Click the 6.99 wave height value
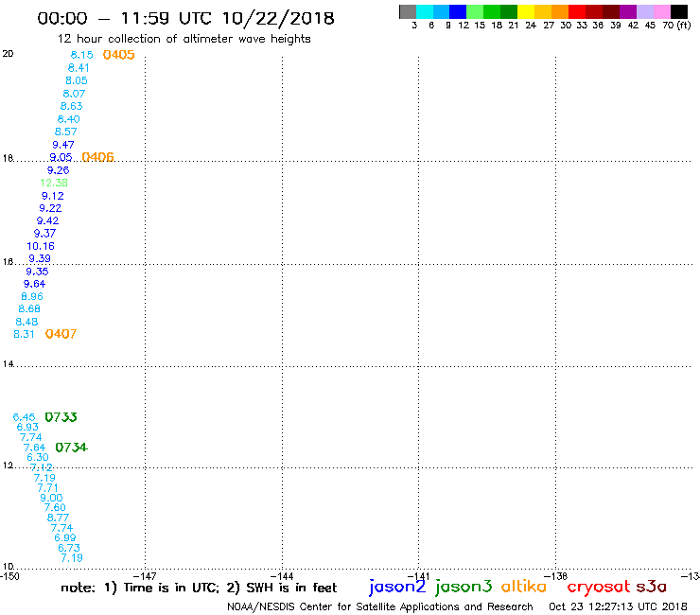This screenshot has width=700, height=615. [65, 537]
